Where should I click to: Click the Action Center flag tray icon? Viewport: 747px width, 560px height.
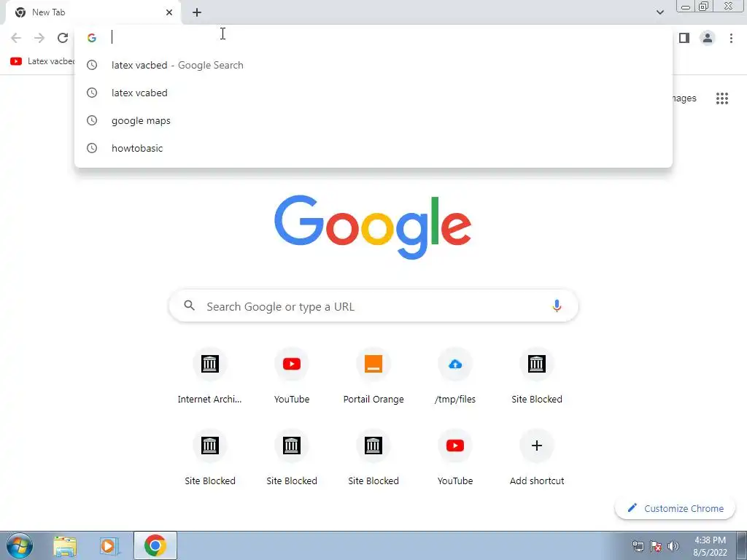(x=656, y=546)
